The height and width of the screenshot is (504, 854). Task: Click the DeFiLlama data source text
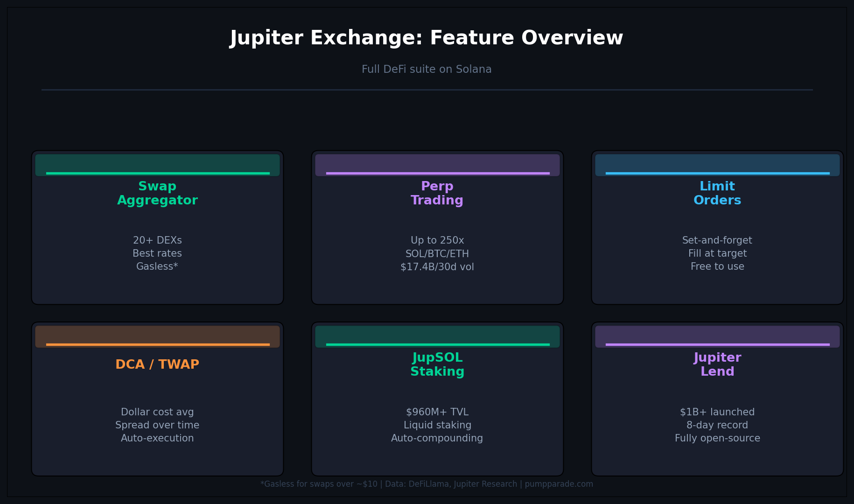coord(427,484)
